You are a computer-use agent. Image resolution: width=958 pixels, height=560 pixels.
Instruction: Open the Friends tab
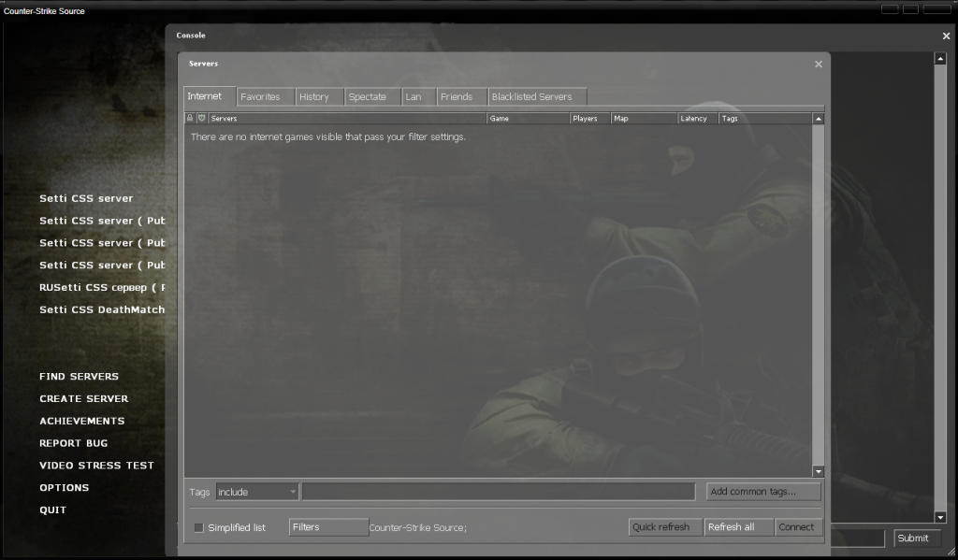pyautogui.click(x=461, y=97)
